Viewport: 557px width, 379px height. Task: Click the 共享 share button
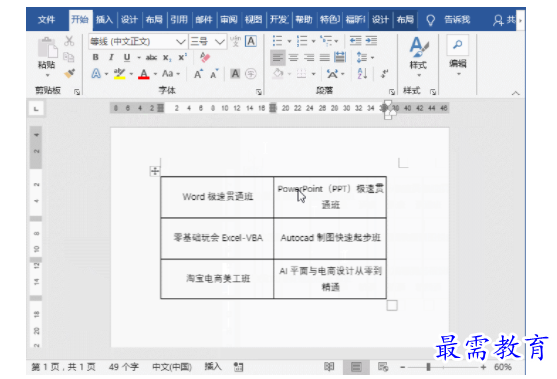pyautogui.click(x=504, y=20)
